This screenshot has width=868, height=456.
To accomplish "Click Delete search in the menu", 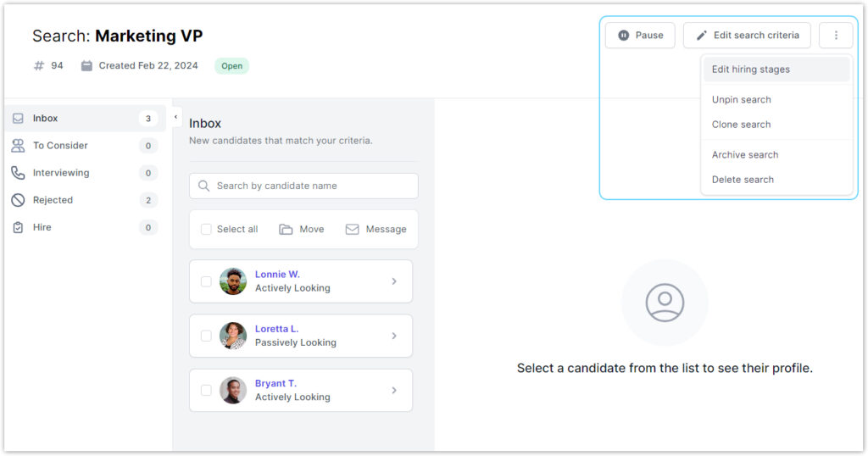I will (x=743, y=180).
